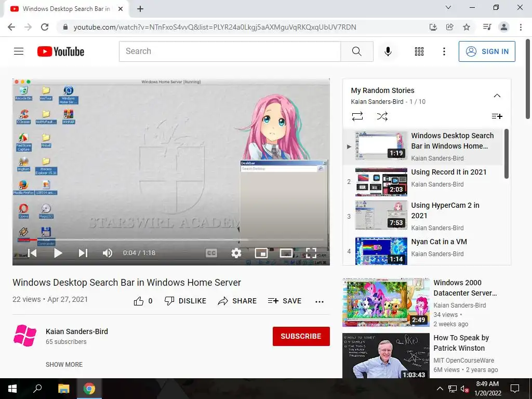Activate miniplayer mode

click(261, 253)
